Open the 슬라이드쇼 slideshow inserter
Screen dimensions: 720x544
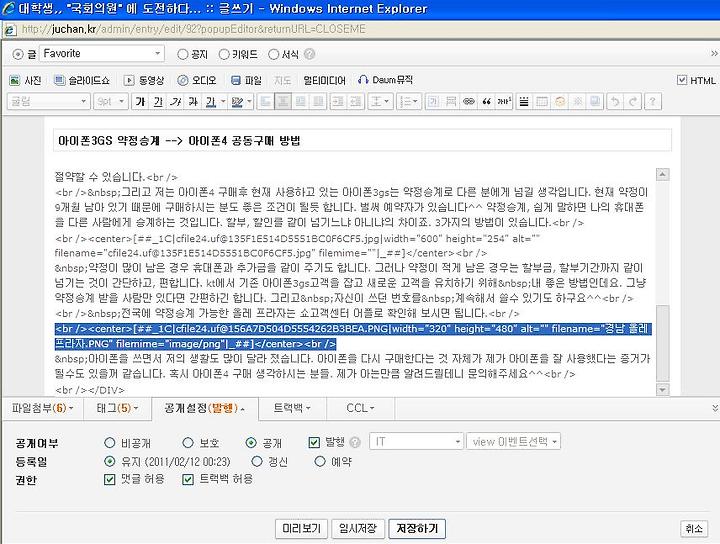point(82,80)
